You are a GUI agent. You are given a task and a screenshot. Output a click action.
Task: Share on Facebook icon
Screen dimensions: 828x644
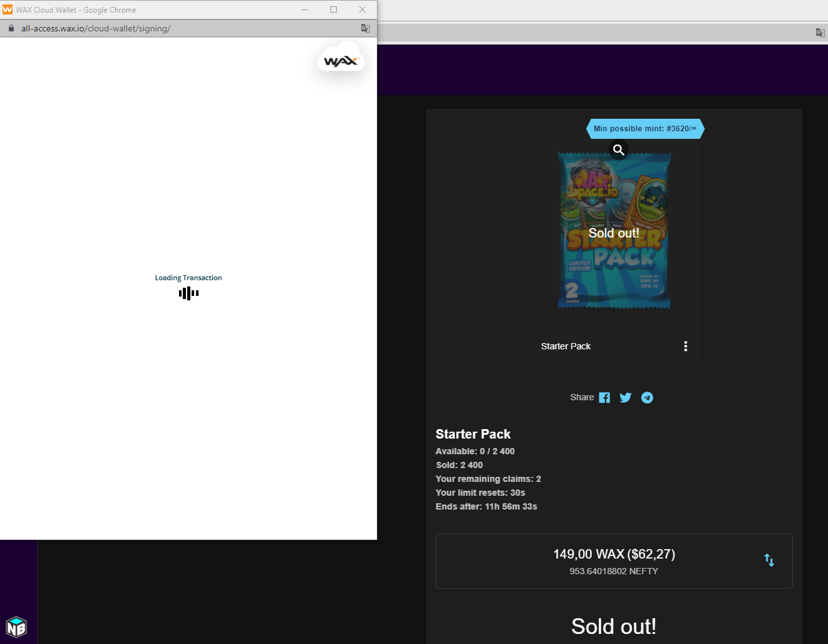point(604,398)
